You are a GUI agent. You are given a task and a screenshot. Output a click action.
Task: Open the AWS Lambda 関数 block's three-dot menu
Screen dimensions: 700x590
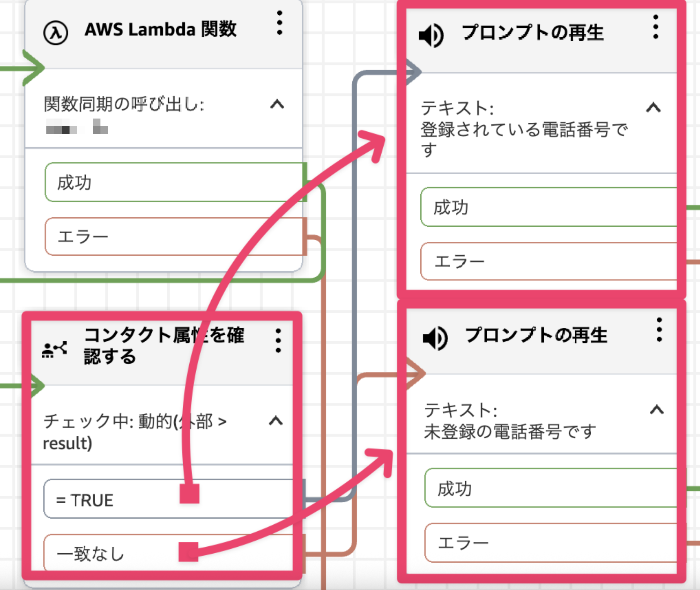pos(280,23)
